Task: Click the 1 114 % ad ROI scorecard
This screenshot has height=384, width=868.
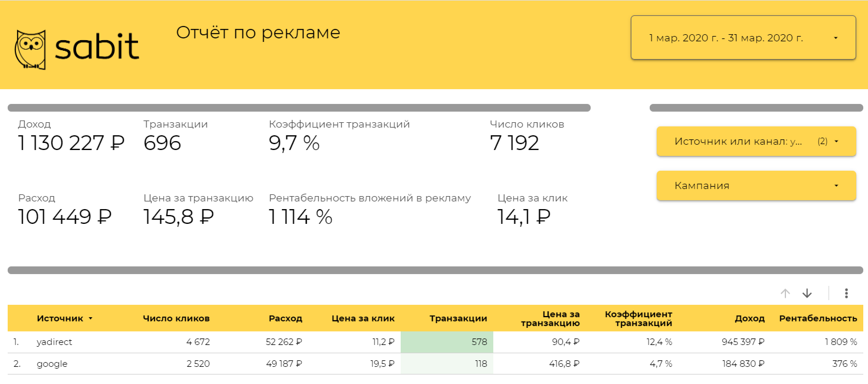Action: (x=301, y=217)
